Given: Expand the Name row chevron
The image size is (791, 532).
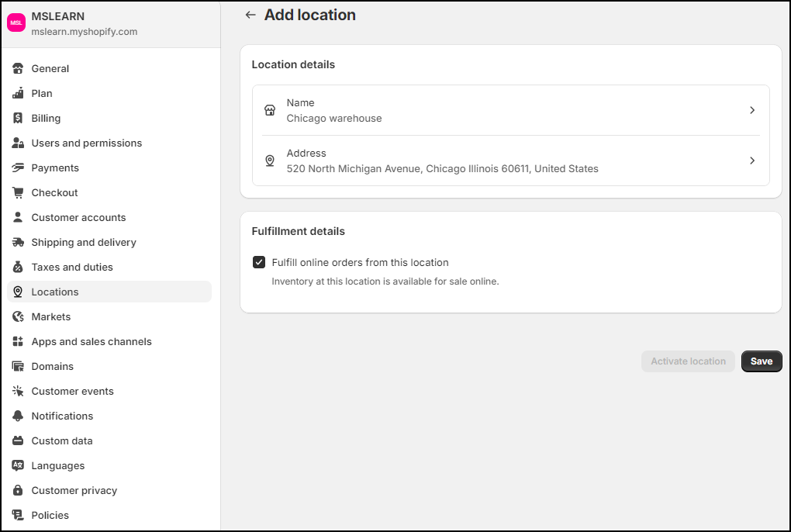Looking at the screenshot, I should pyautogui.click(x=751, y=110).
